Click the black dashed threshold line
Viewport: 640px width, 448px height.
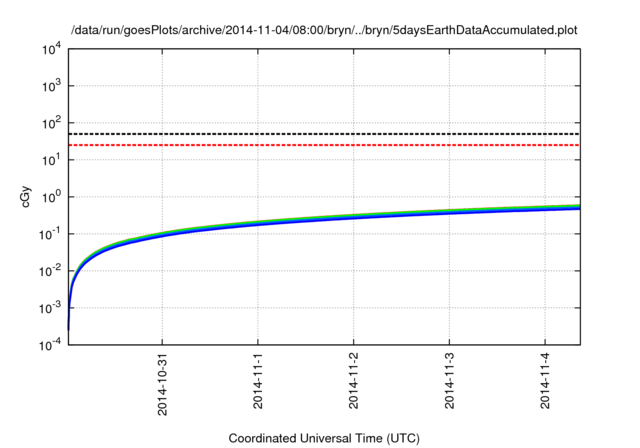pyautogui.click(x=324, y=134)
